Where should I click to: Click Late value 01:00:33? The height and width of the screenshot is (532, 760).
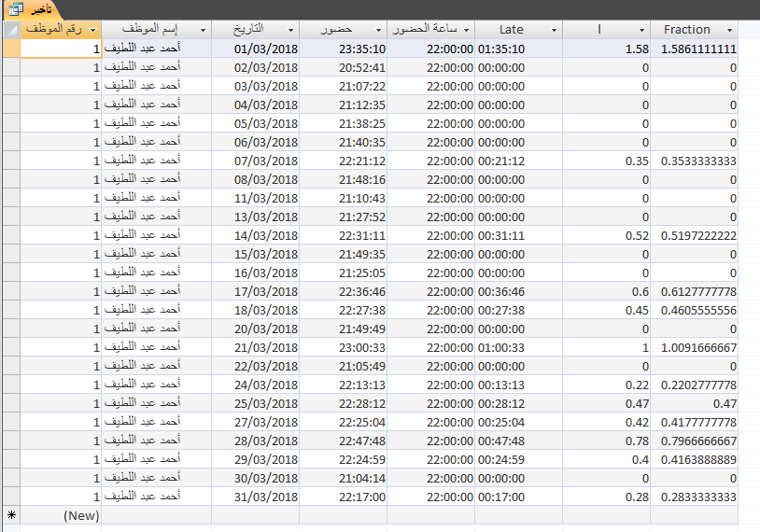coord(518,347)
